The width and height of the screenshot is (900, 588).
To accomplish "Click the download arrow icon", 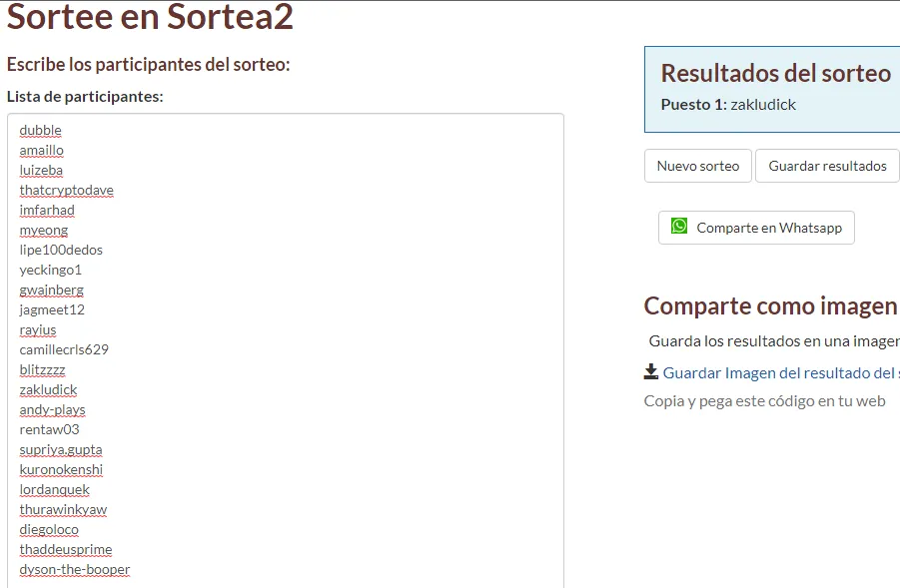I will (x=651, y=371).
